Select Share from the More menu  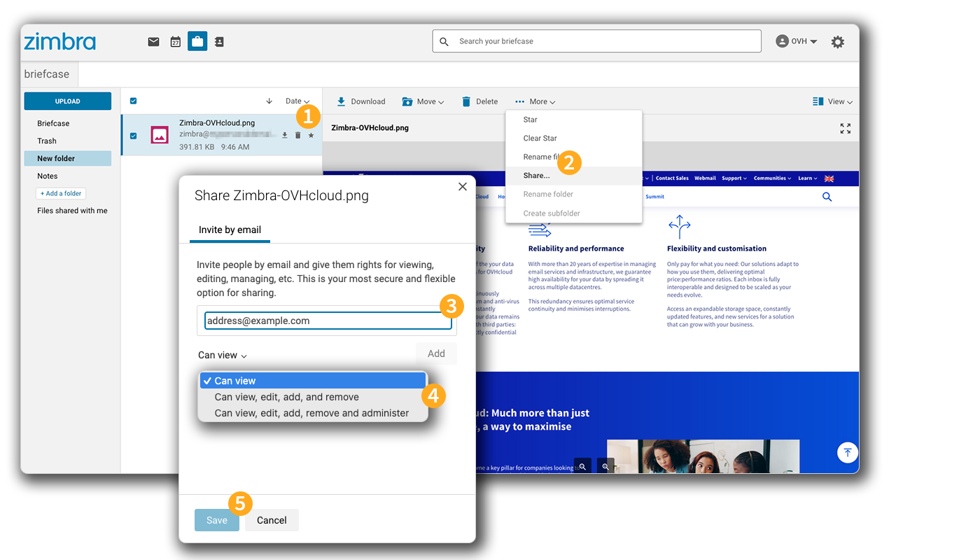pyautogui.click(x=535, y=176)
